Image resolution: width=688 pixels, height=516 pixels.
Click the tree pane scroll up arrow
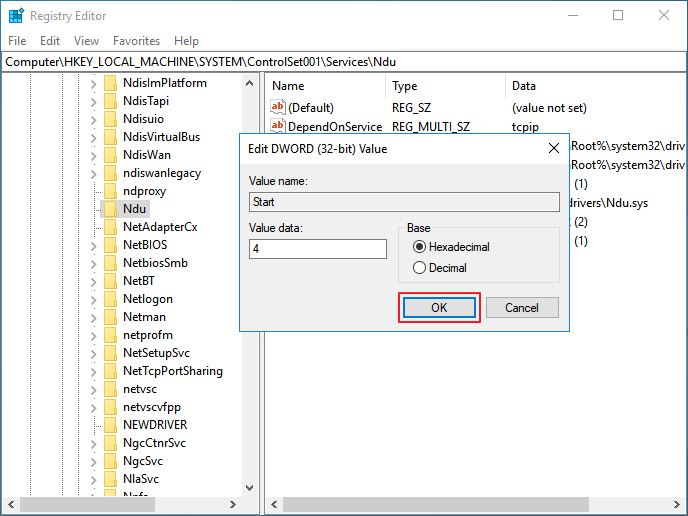tap(250, 83)
